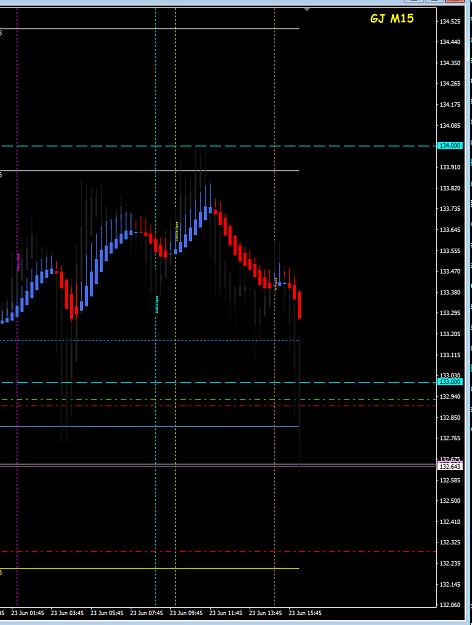Click the chart shift triangle marker at the chart top

[x=307, y=9]
